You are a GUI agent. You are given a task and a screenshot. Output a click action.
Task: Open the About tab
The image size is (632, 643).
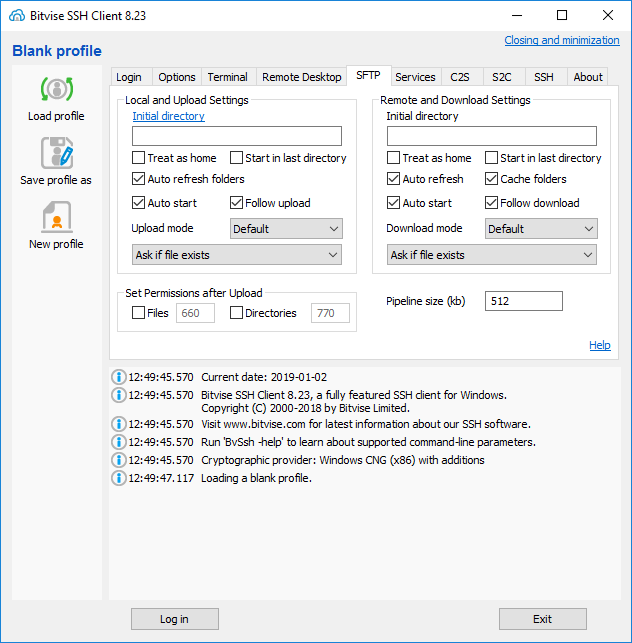588,77
